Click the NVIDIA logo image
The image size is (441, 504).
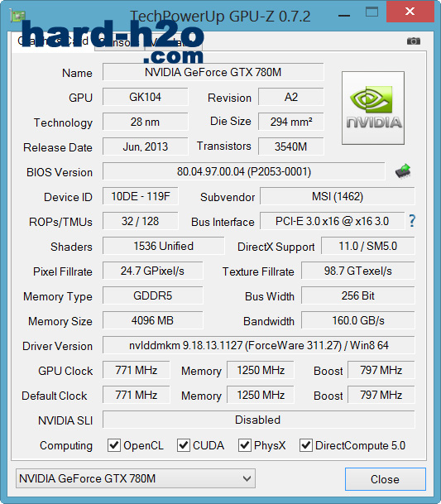point(373,108)
